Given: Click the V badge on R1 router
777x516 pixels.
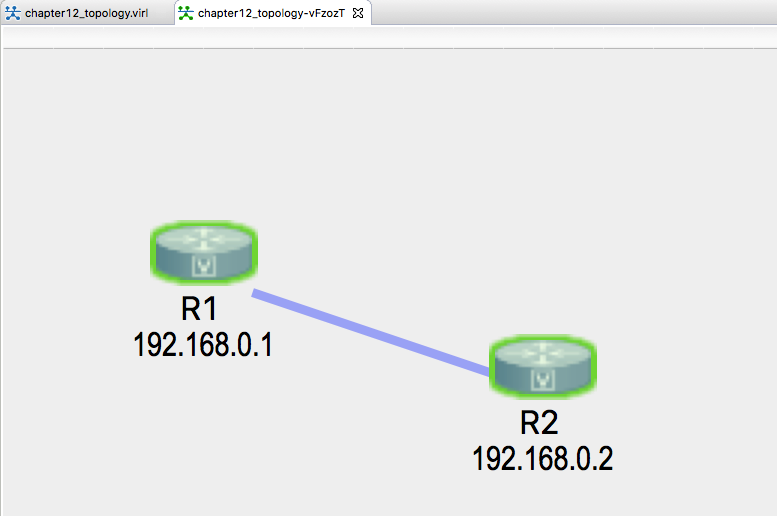Looking at the screenshot, I should (x=204, y=266).
